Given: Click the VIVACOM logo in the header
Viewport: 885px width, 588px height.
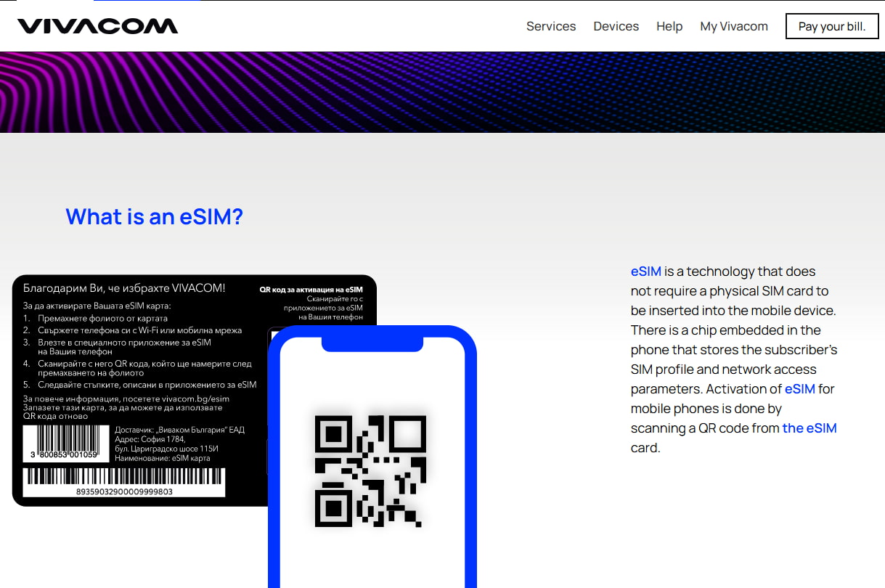Looking at the screenshot, I should pos(98,25).
